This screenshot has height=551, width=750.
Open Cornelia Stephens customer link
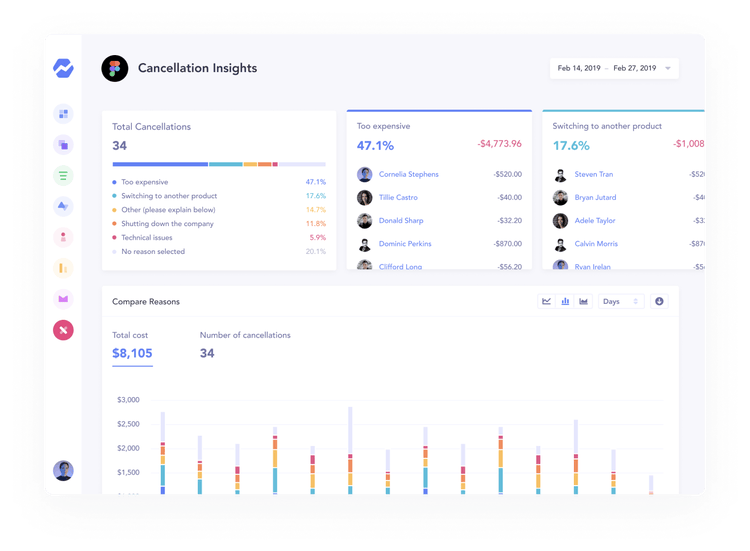tap(408, 174)
